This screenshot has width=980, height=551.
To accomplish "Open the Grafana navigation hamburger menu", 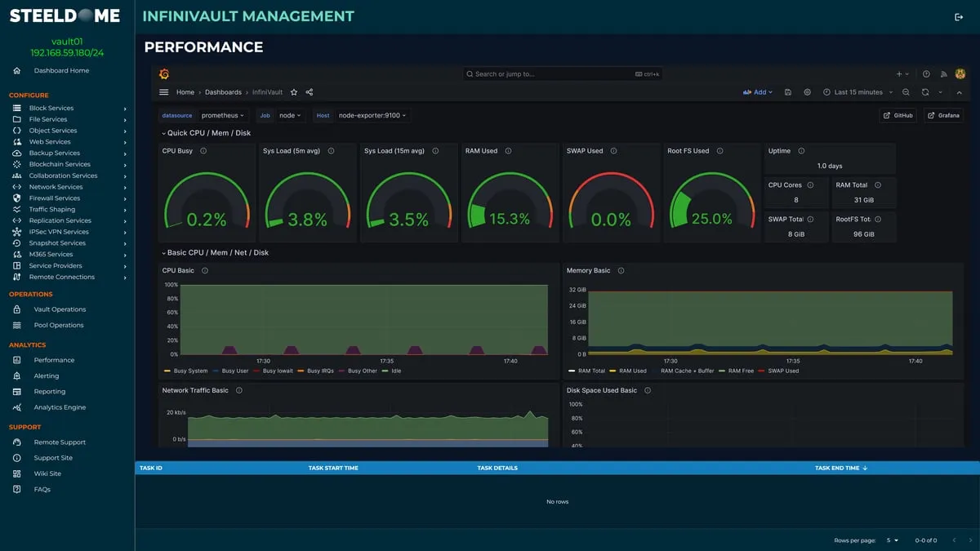I will point(163,92).
